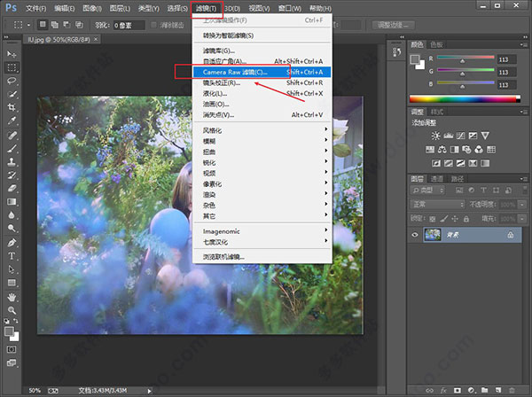Open layer filter type dropdown
Screen dimensions: 532x397
coord(427,191)
